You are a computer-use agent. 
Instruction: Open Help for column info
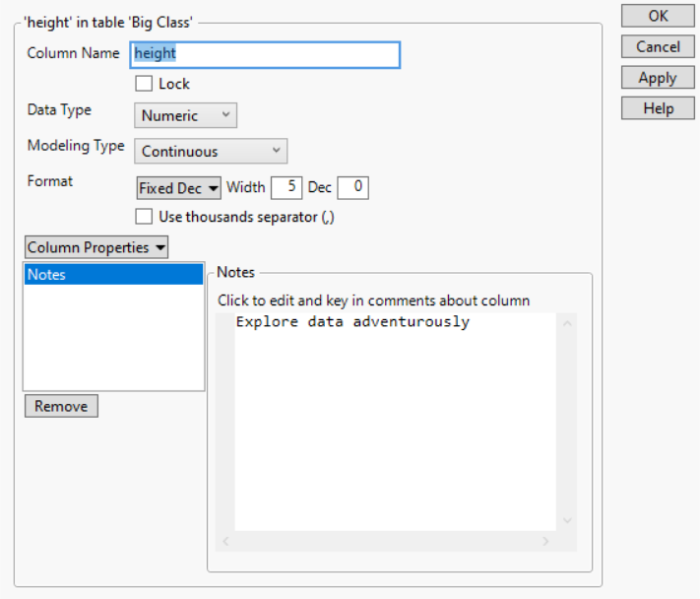click(658, 108)
